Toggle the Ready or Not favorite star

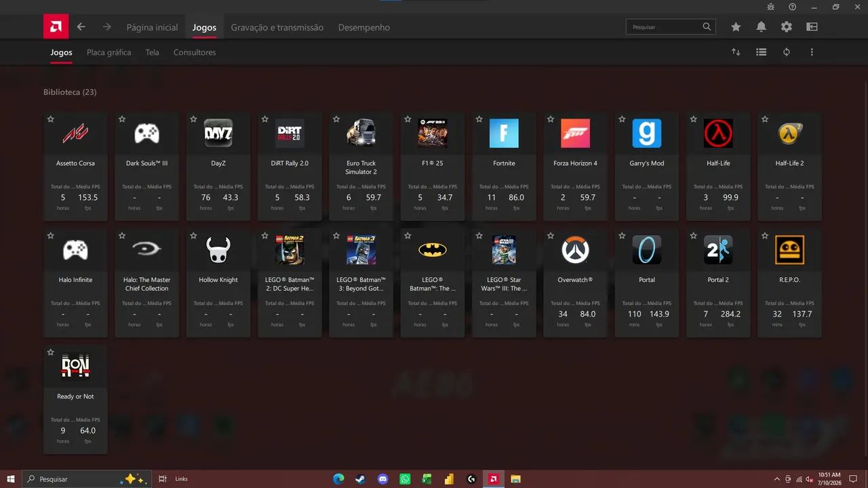(50, 352)
